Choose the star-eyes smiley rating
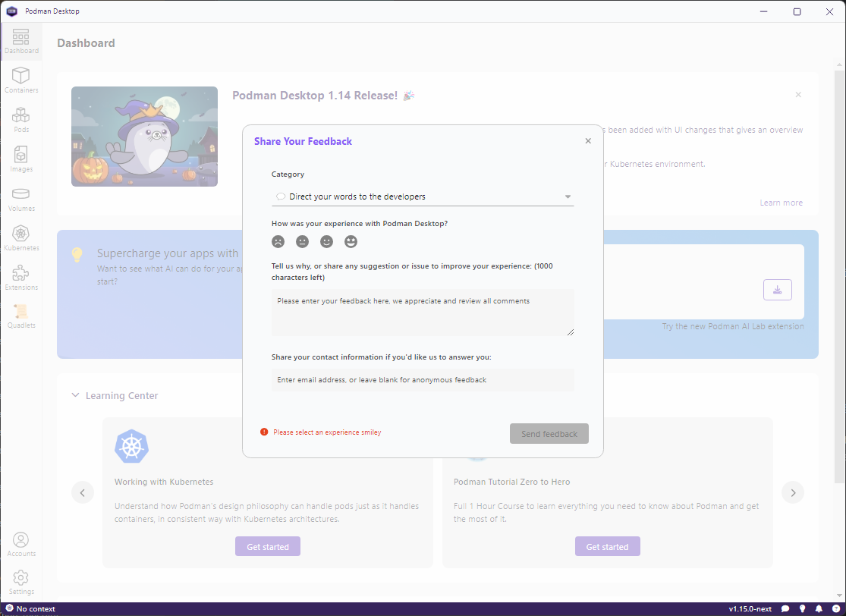This screenshot has width=846, height=616. (351, 241)
